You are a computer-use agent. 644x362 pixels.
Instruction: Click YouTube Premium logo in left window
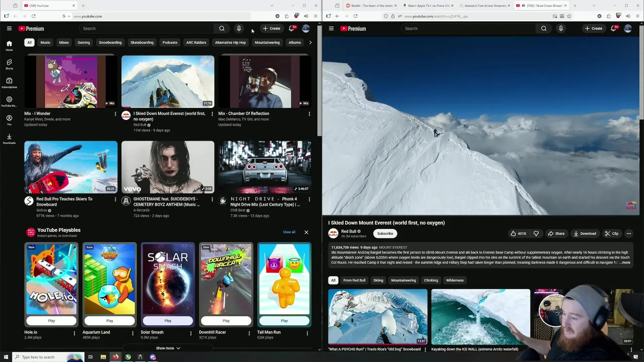(31, 29)
